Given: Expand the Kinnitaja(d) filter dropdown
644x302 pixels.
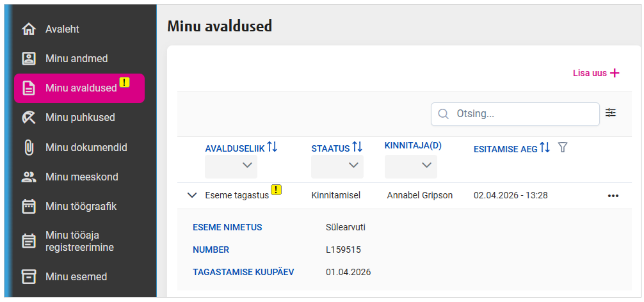Looking at the screenshot, I should click(x=411, y=166).
